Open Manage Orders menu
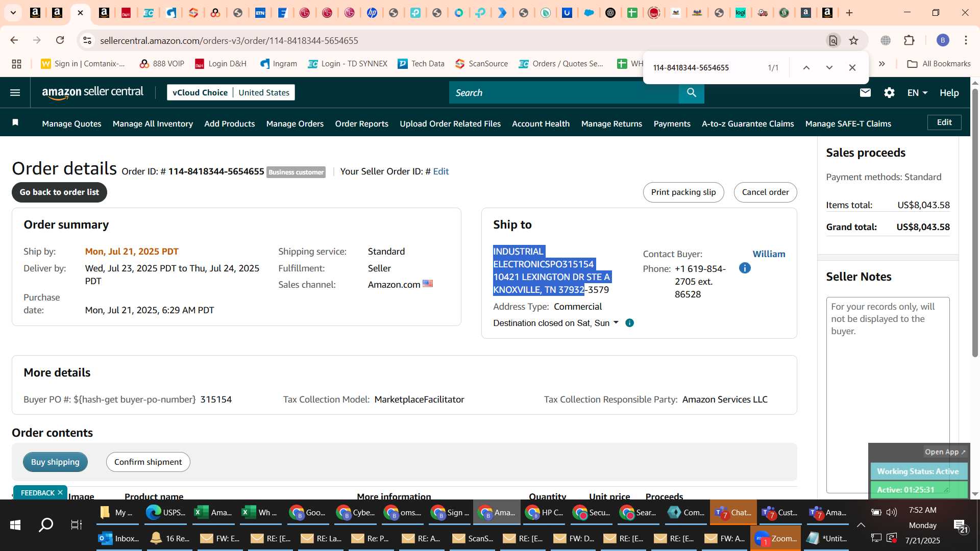The height and width of the screenshot is (551, 980). click(x=295, y=123)
